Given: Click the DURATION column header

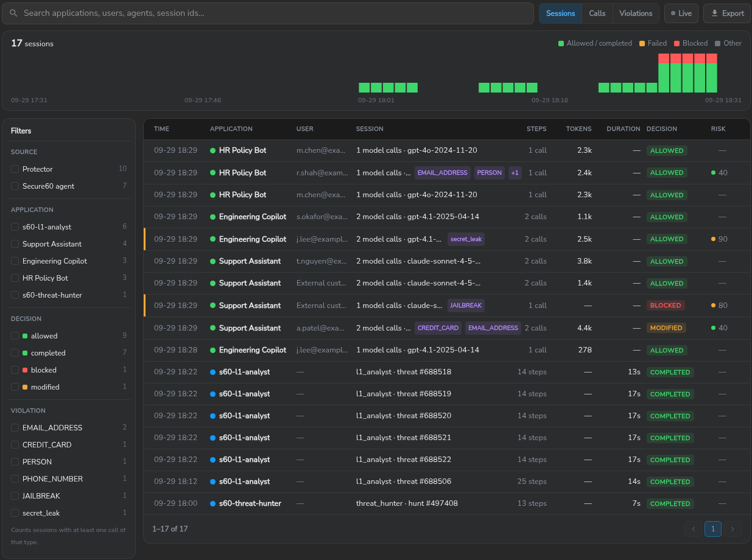Looking at the screenshot, I should click(x=623, y=129).
